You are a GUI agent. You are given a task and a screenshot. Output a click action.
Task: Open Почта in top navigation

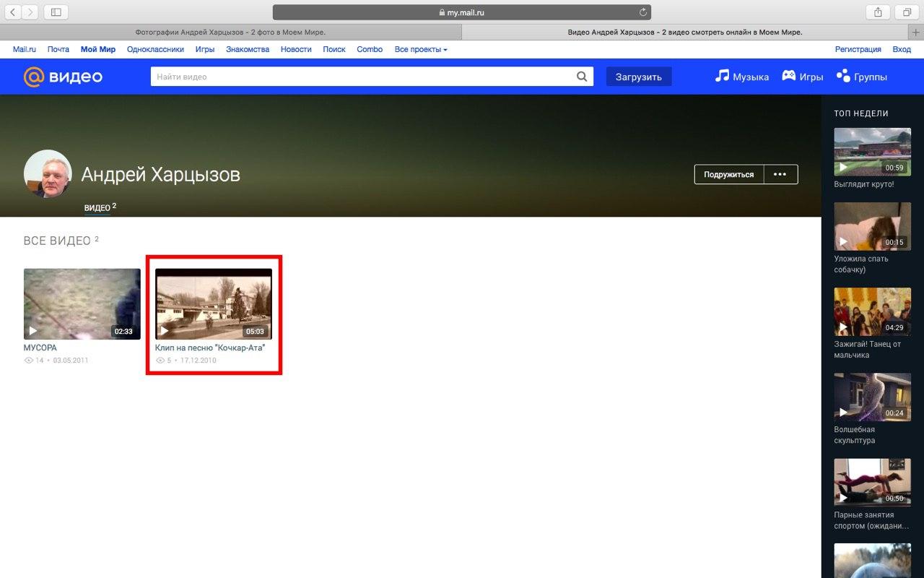point(58,49)
